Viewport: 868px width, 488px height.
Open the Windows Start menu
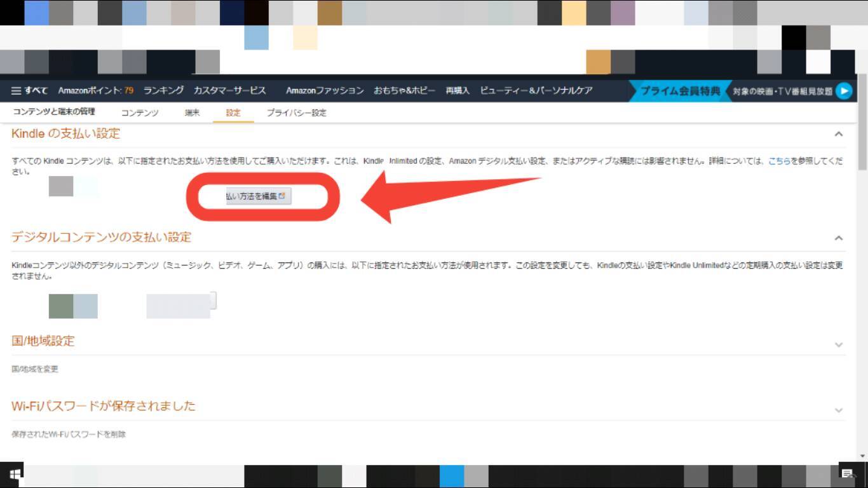tap(14, 474)
